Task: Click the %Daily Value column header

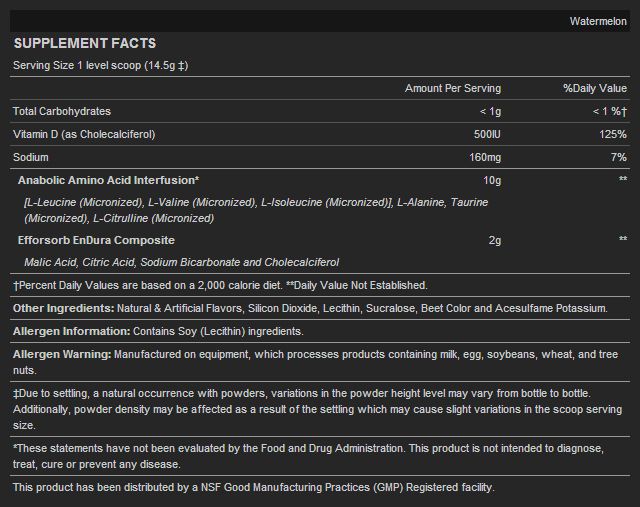Action: pyautogui.click(x=594, y=88)
